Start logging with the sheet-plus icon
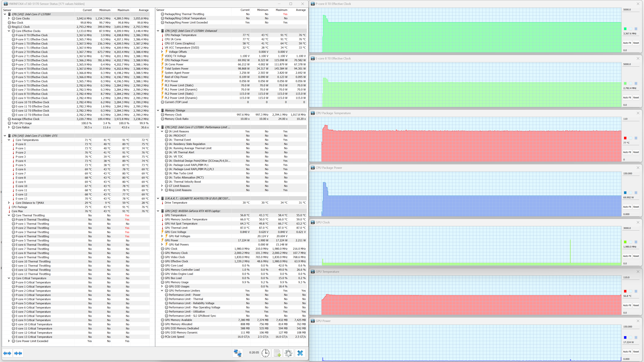644x362 pixels. tap(277, 353)
